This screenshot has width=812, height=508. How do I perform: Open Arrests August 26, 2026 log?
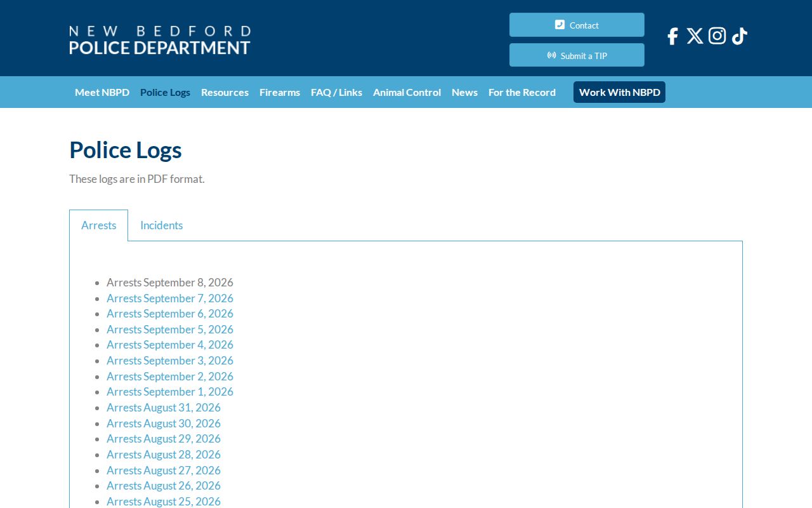164,486
